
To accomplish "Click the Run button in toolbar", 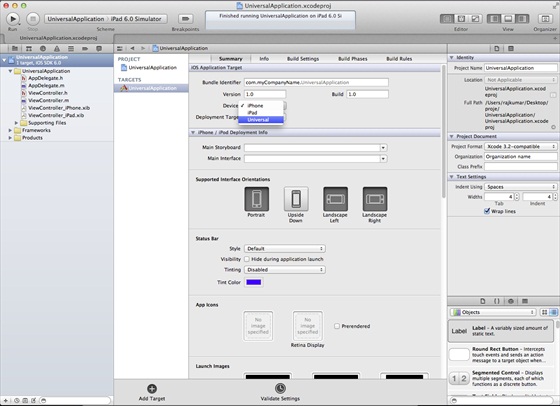I will point(13,19).
